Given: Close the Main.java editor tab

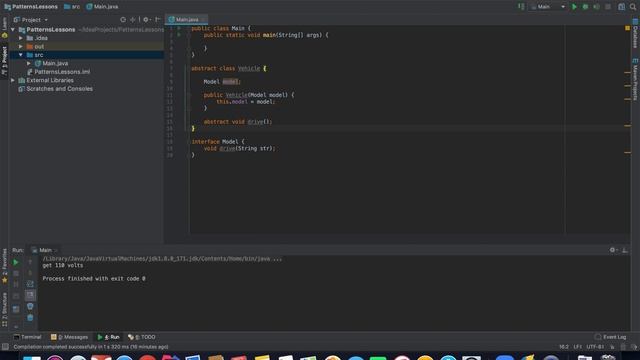Looking at the screenshot, I should (x=203, y=20).
